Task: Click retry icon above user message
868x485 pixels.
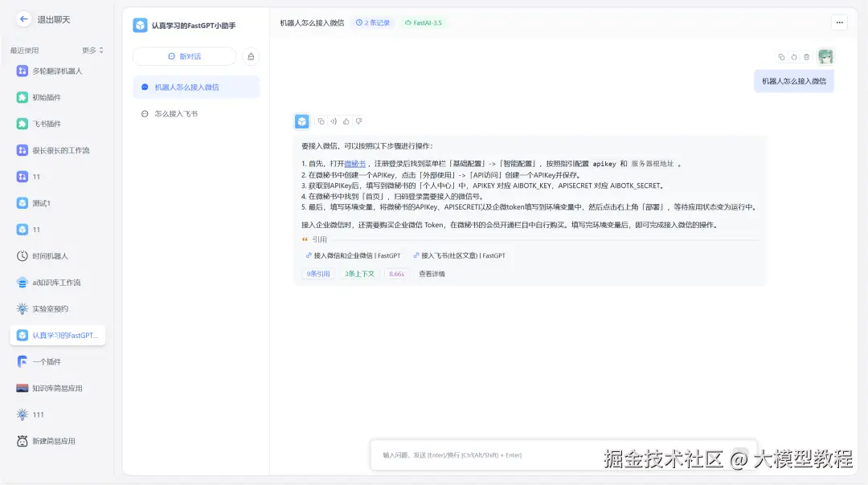Action: pos(794,57)
